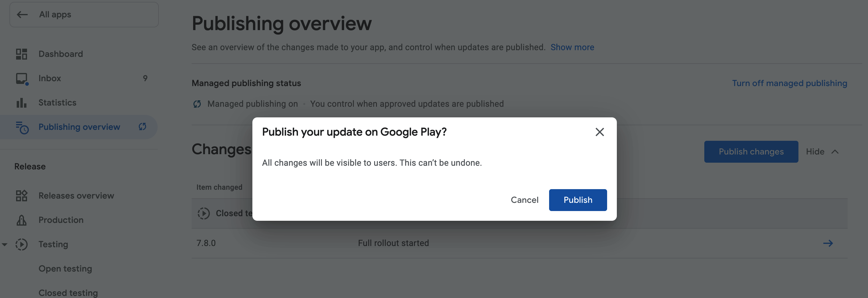Click the Production rocket icon
This screenshot has width=868, height=298.
tap(22, 220)
